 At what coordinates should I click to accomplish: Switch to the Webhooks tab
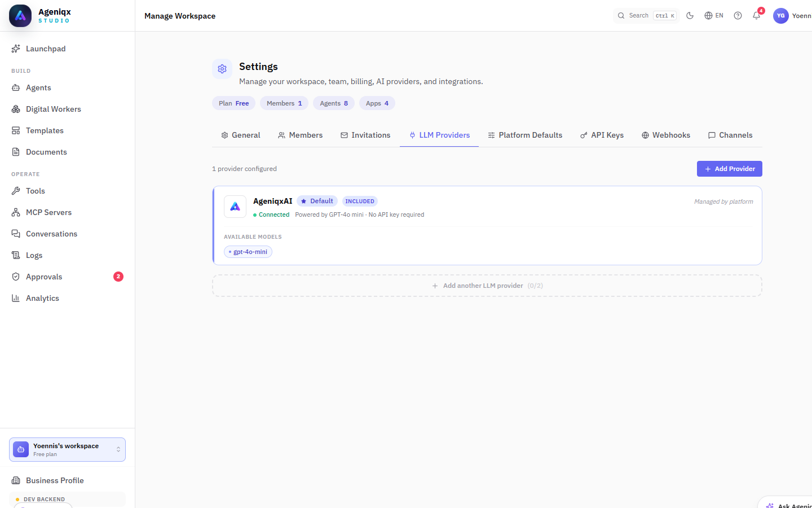tap(666, 135)
